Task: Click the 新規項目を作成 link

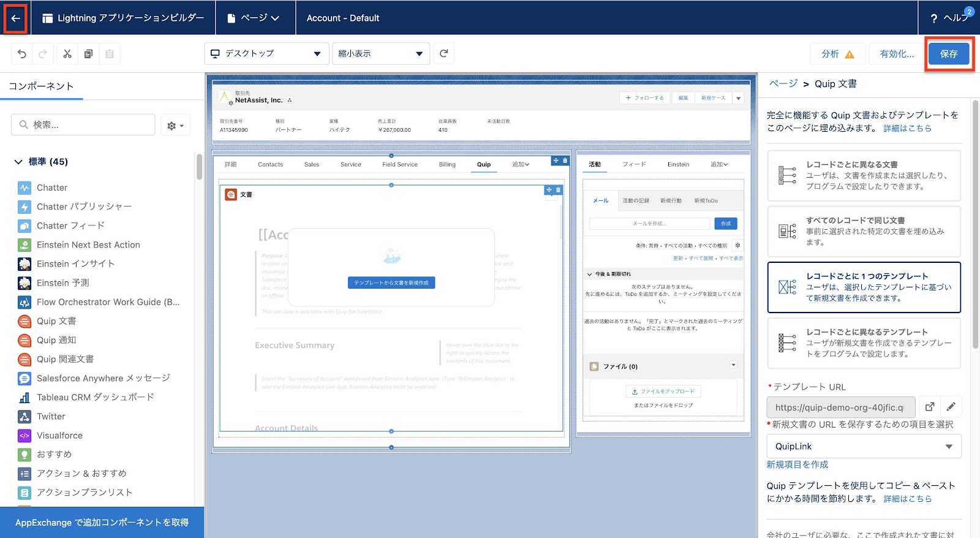Action: pos(797,464)
